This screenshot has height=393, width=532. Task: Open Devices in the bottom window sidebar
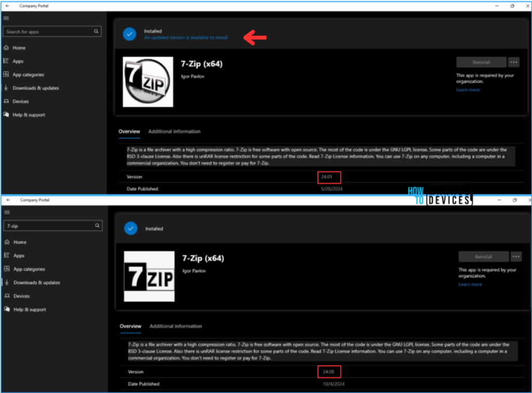coord(21,296)
